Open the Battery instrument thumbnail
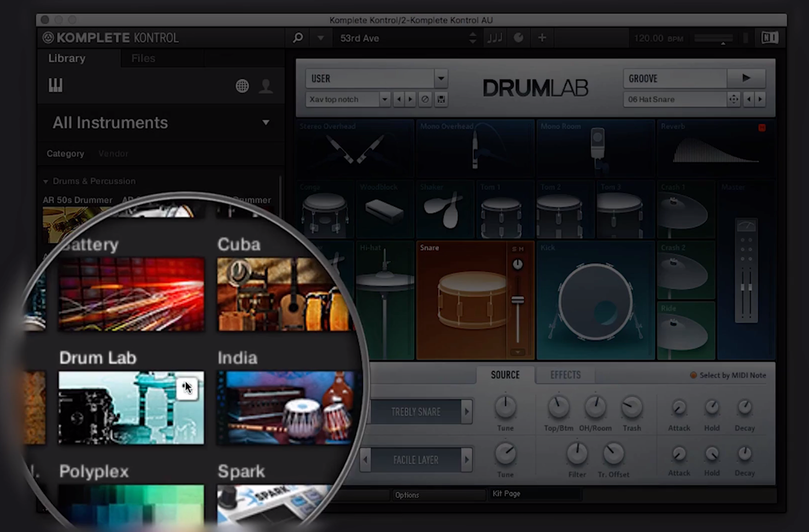This screenshot has height=532, width=809. pos(131,294)
